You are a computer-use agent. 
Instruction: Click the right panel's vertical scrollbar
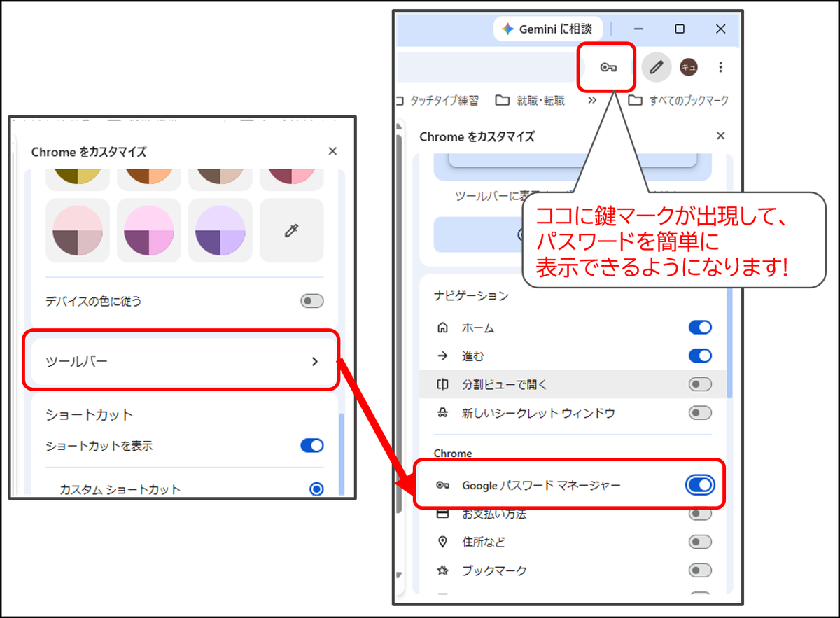[731, 343]
